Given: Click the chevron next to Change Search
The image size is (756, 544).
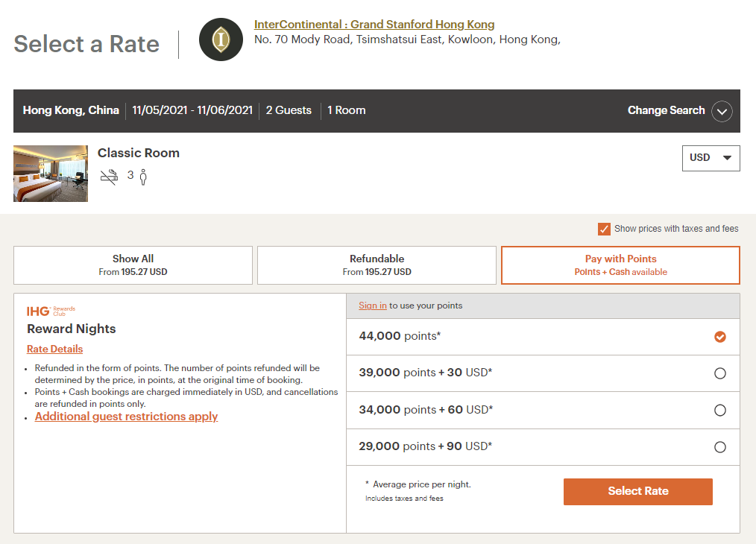Looking at the screenshot, I should click(721, 111).
